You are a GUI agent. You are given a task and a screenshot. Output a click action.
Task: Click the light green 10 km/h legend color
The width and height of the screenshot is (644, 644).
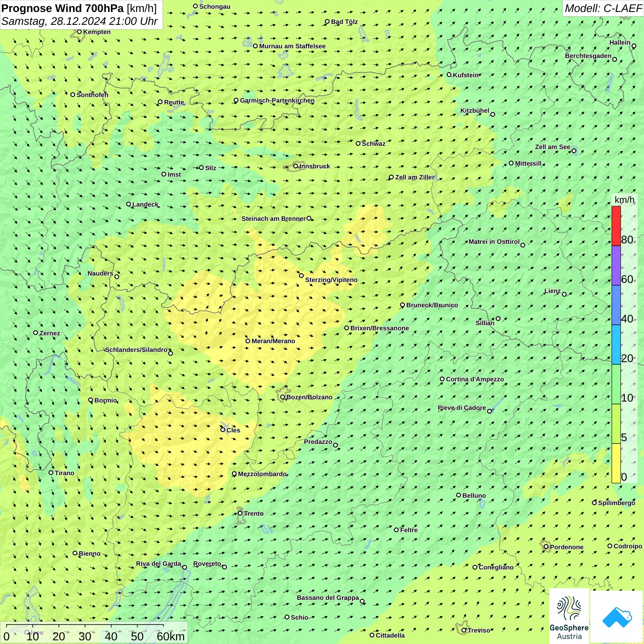616,384
